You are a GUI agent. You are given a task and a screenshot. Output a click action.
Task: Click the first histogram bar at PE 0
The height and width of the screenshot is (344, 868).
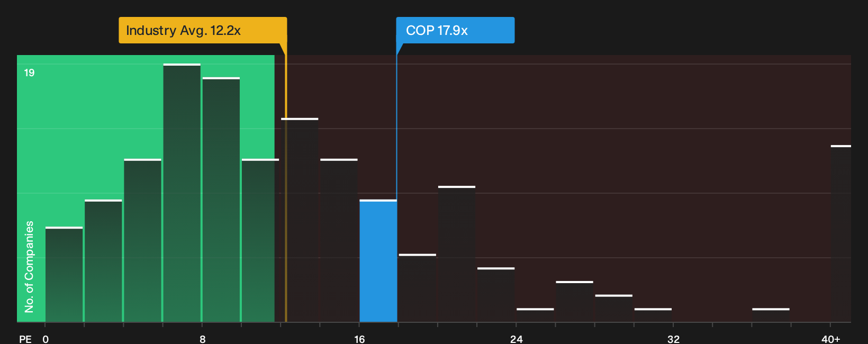64,275
